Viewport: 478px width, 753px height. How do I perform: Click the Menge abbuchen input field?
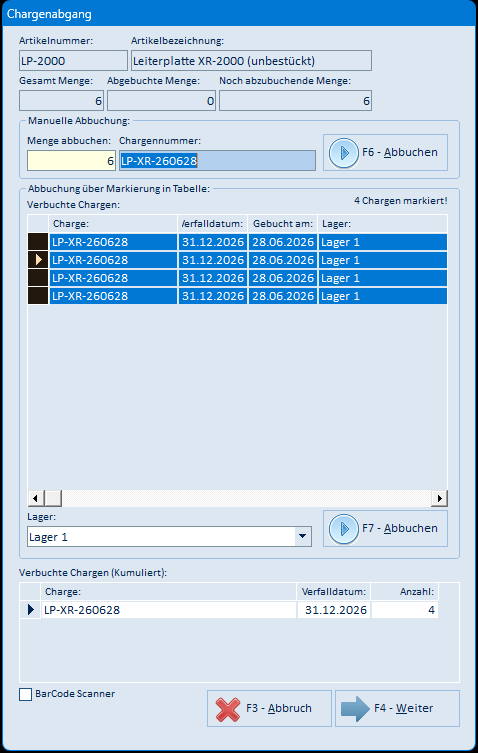pos(72,161)
